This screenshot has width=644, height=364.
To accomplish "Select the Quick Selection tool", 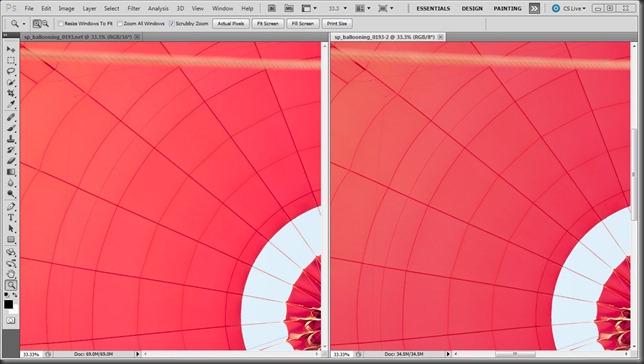I will coord(11,83).
